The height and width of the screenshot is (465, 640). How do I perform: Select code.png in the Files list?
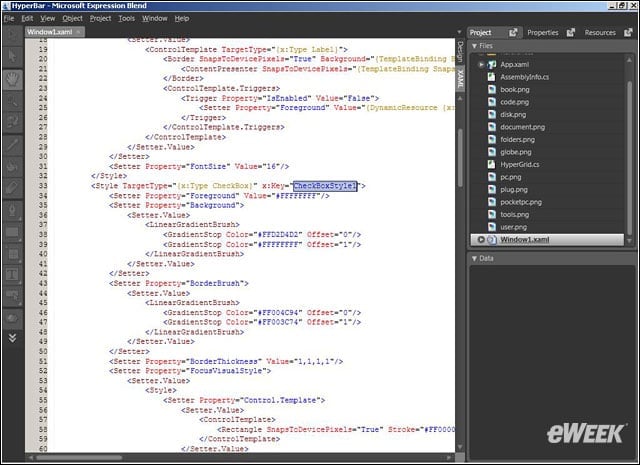coord(514,102)
